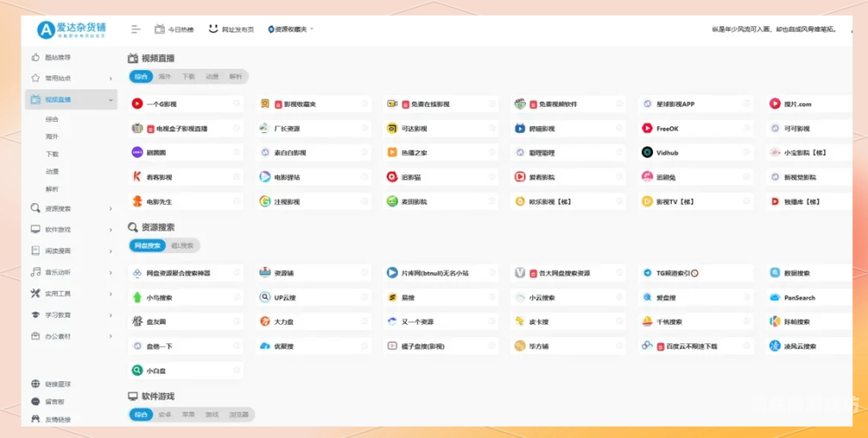Open the 追影猫 site card
The image size is (868, 438).
[440, 177]
